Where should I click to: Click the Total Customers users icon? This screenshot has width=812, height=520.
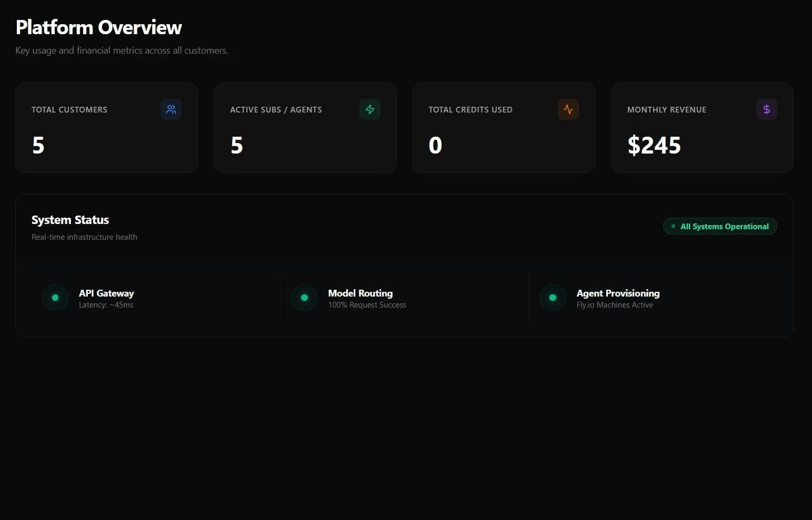(x=171, y=109)
